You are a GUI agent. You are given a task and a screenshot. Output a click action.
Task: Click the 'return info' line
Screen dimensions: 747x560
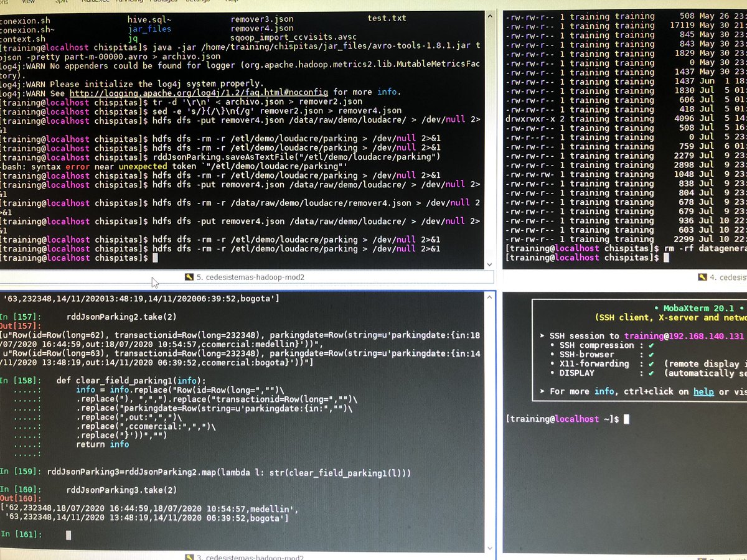103,444
